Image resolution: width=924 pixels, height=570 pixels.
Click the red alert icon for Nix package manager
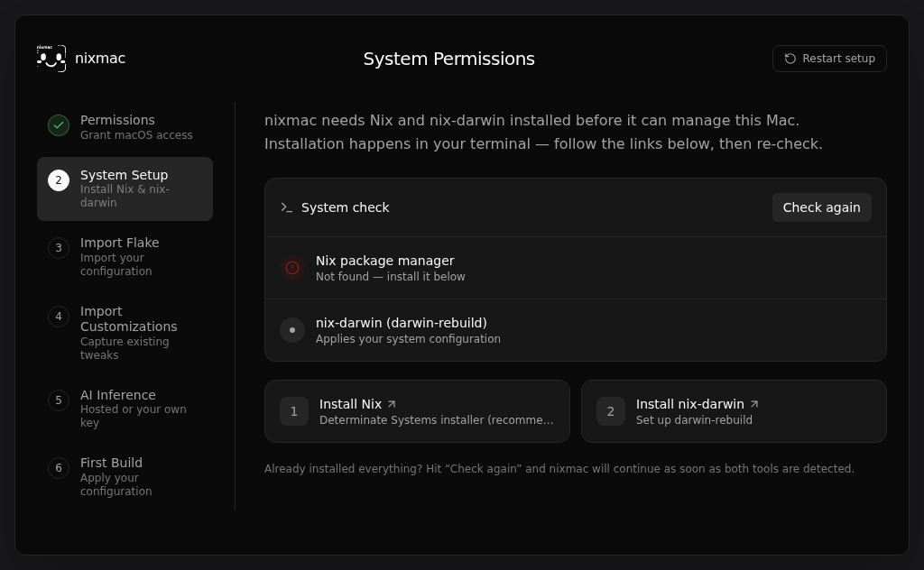click(x=292, y=268)
